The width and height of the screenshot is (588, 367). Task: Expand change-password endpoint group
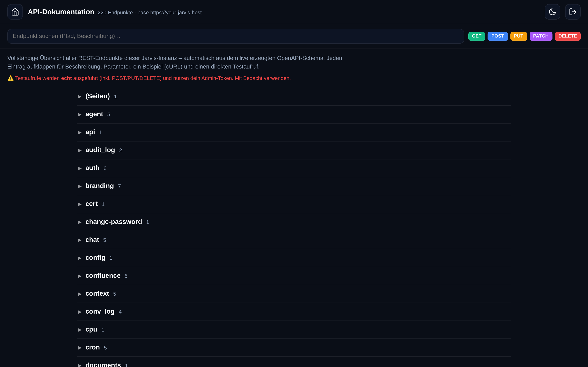[294, 222]
